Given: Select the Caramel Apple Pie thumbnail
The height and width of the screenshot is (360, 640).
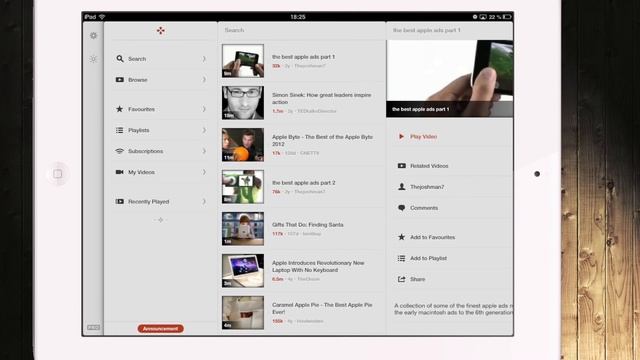Looking at the screenshot, I should 243,313.
